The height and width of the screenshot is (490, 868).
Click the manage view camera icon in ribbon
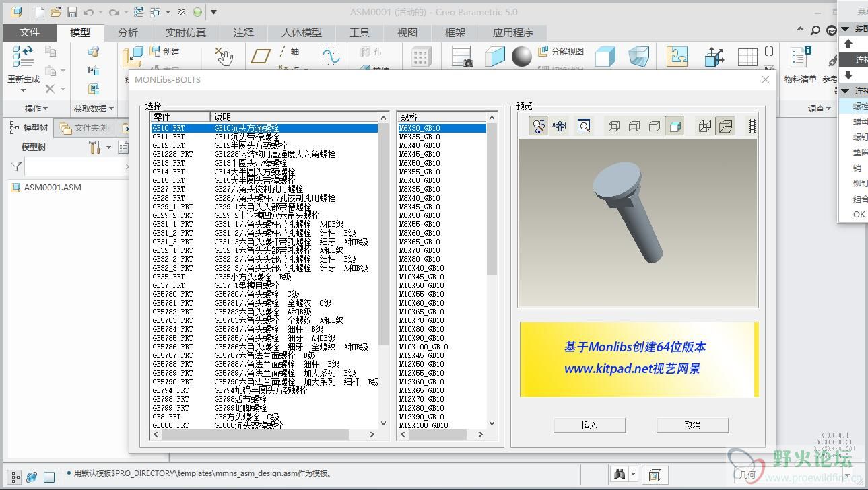click(463, 57)
